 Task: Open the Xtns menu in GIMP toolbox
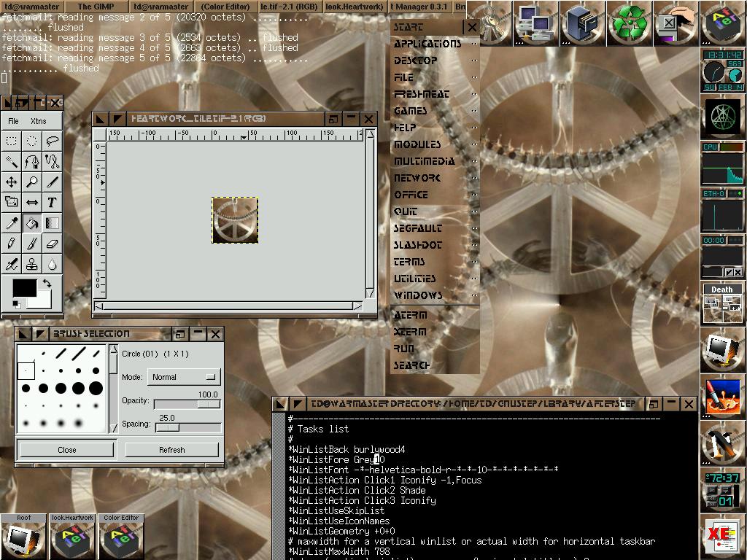38,121
